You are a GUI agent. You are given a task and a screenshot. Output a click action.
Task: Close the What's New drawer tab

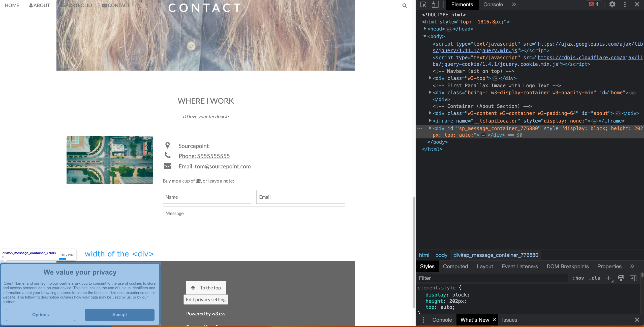click(494, 320)
